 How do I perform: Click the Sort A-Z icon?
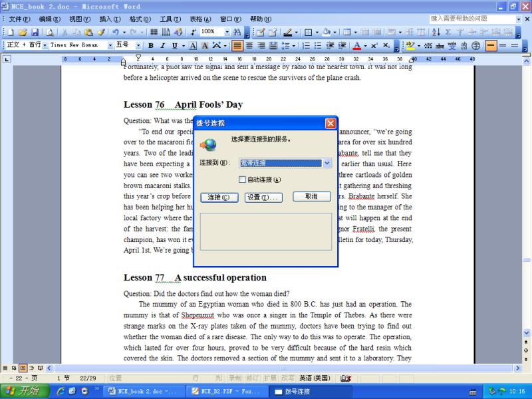click(x=436, y=32)
